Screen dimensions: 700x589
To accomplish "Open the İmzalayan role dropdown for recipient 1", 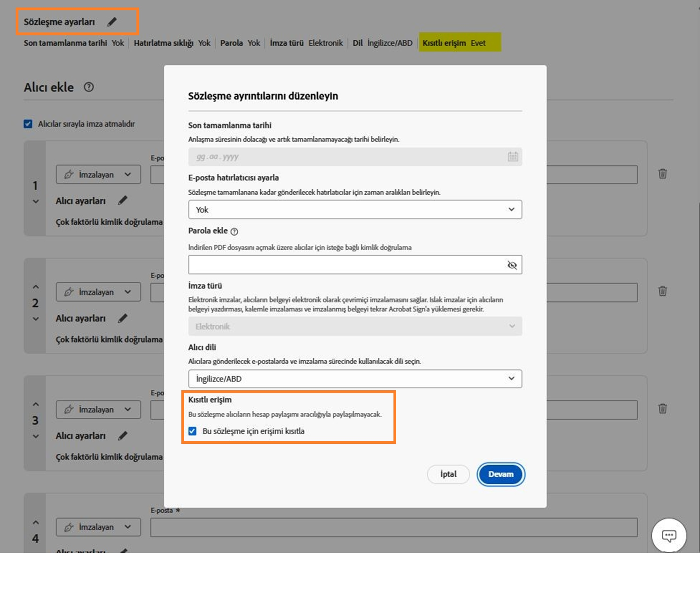I will [98, 175].
